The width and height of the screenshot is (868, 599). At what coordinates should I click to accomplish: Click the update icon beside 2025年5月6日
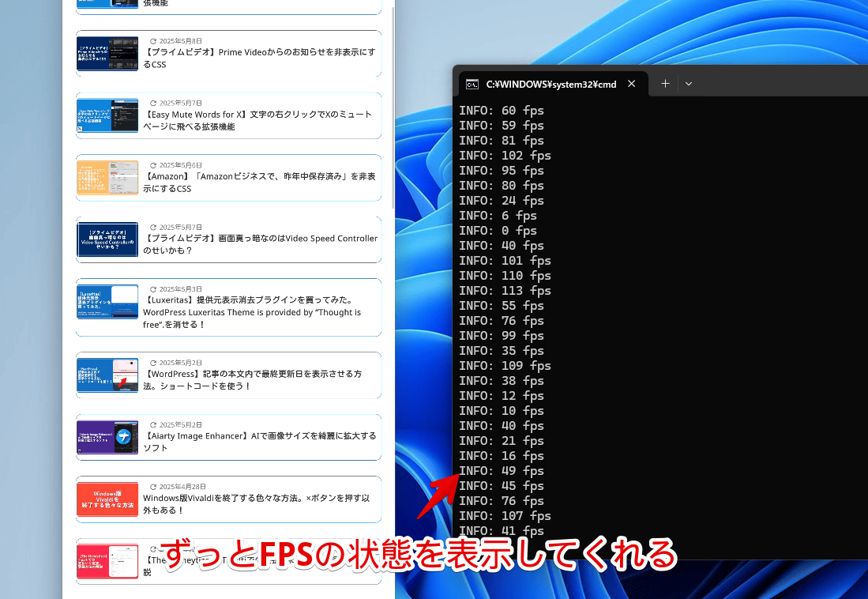[152, 165]
